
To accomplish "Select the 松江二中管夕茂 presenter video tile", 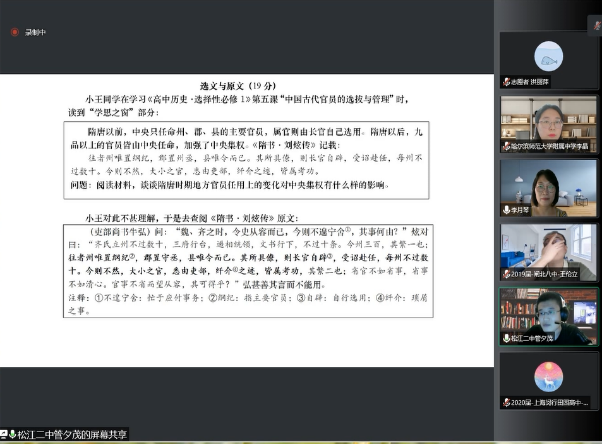I will [548, 314].
